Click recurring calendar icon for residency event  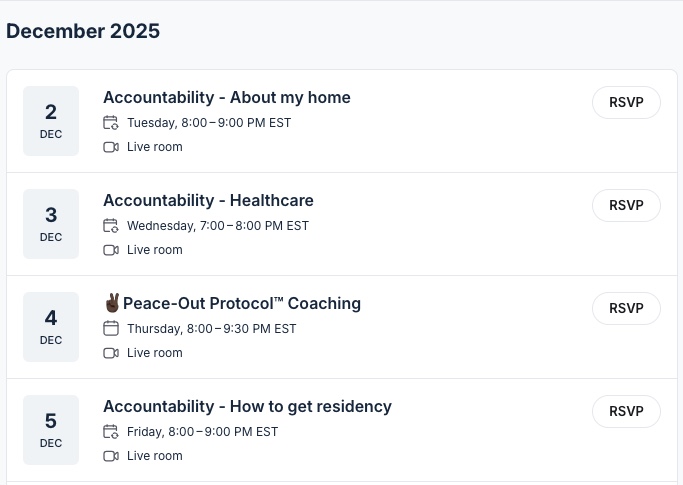click(x=111, y=432)
